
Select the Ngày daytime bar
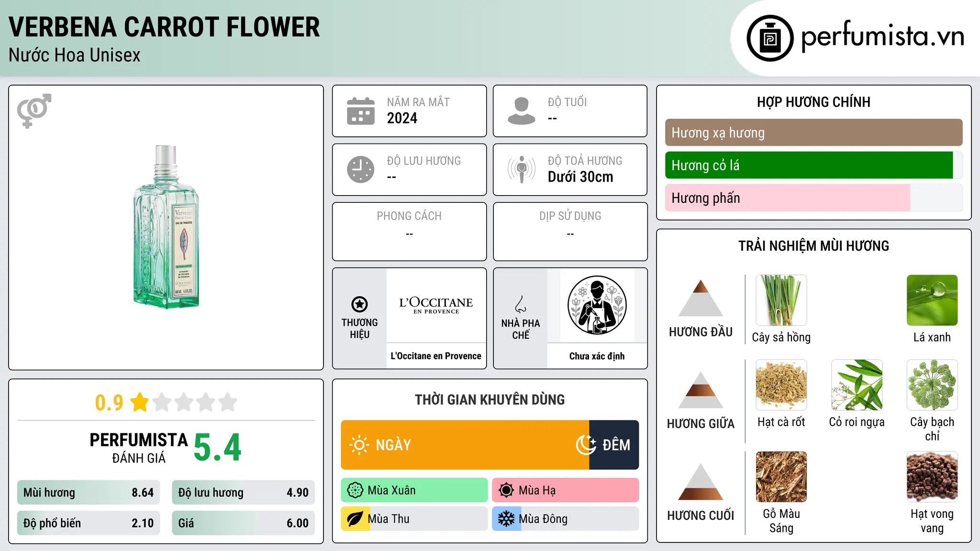(465, 445)
